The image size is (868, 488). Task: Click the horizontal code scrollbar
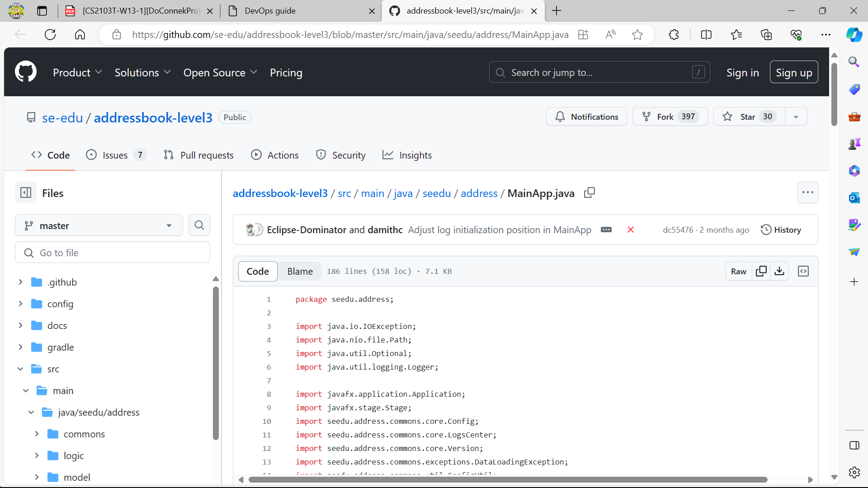tap(507, 479)
